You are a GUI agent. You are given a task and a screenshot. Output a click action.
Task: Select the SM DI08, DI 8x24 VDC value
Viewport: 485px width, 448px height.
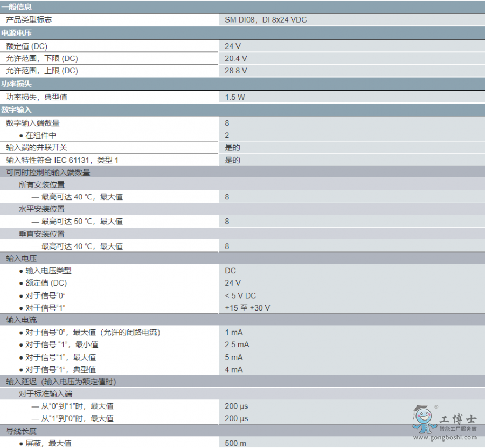pos(266,20)
